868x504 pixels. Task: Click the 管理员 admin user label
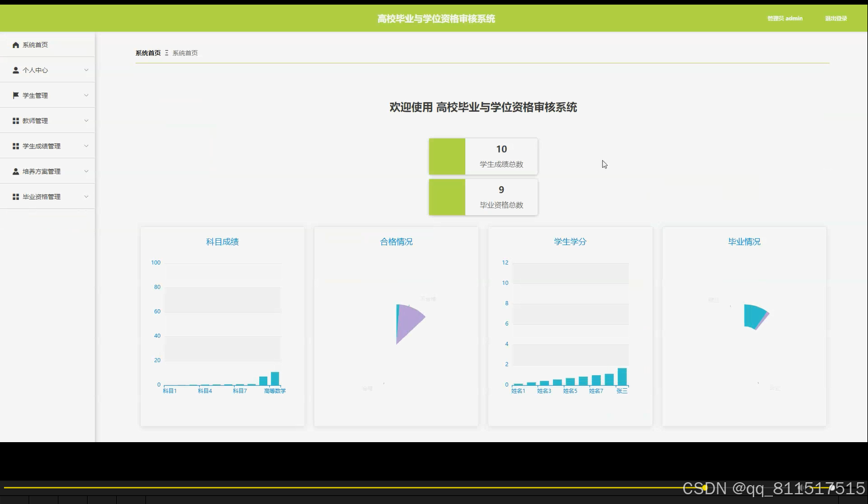(785, 18)
